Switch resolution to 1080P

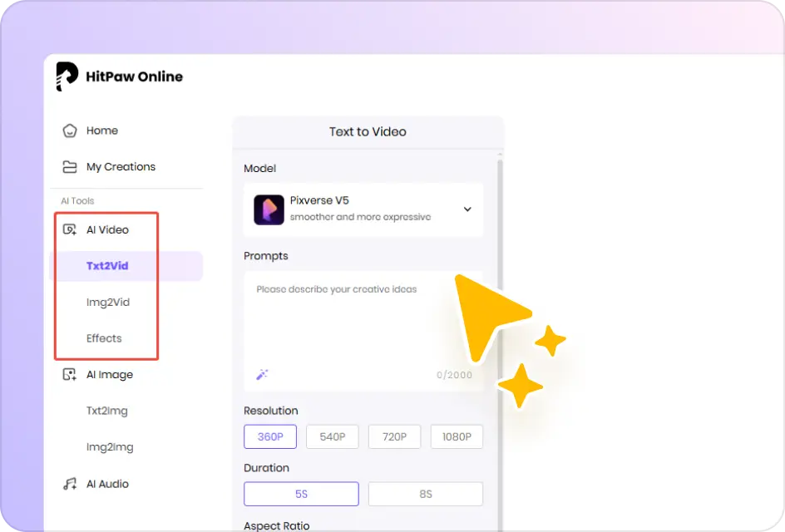[457, 436]
